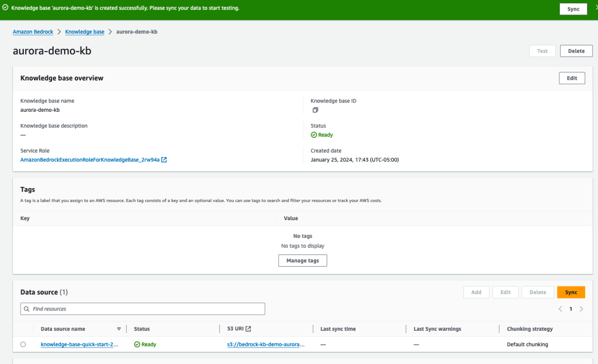Click the Last Sync warnings column header
Viewport: 598px width, 364px height.
point(437,329)
